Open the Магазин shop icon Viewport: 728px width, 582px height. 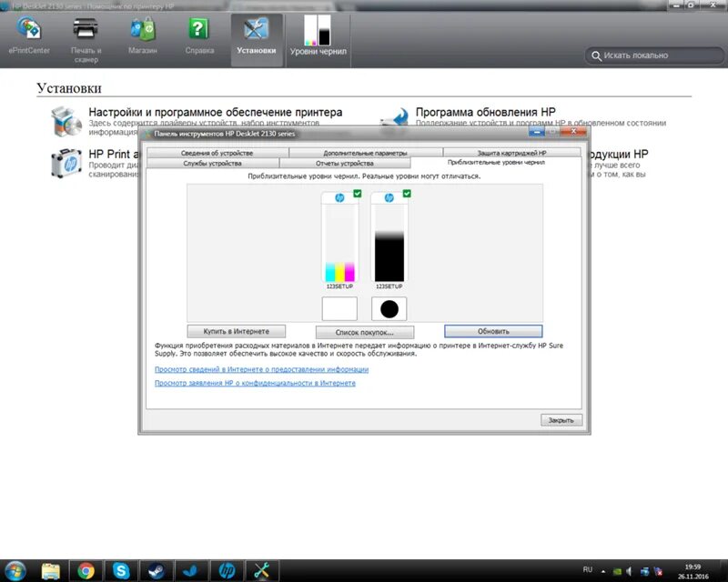tap(143, 36)
